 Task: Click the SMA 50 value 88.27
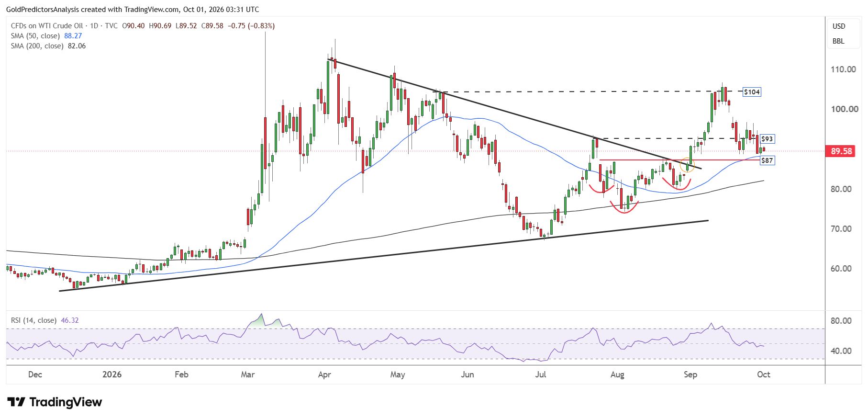(73, 36)
